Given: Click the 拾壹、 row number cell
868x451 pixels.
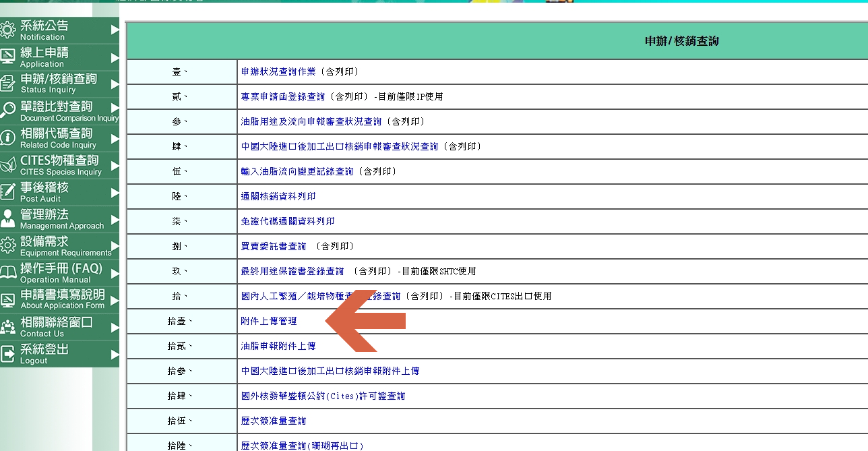Looking at the screenshot, I should (182, 322).
